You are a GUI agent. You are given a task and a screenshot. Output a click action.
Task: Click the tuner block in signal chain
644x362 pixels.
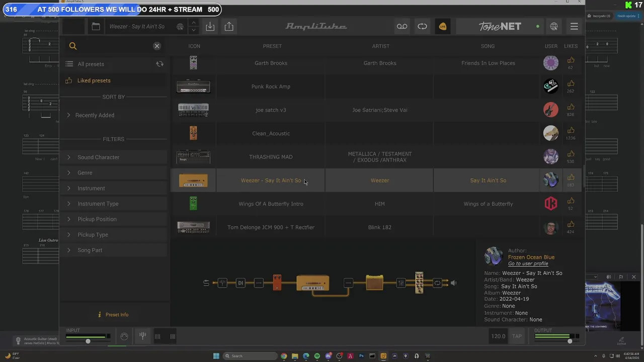[223, 283]
